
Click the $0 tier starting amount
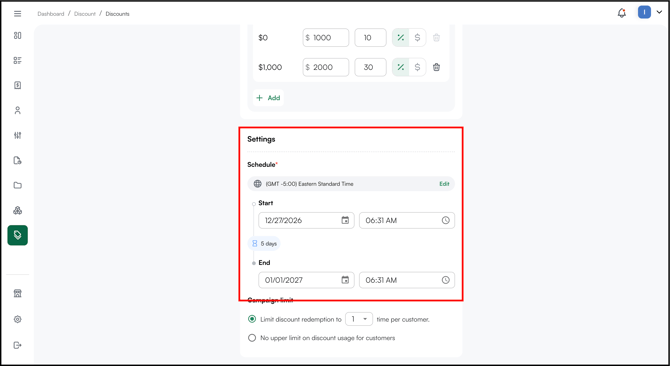pos(263,38)
